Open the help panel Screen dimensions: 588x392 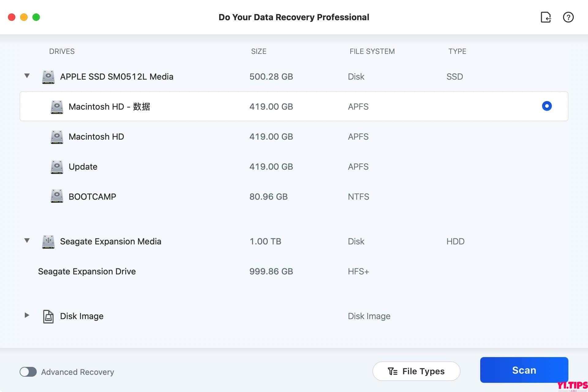pyautogui.click(x=568, y=17)
